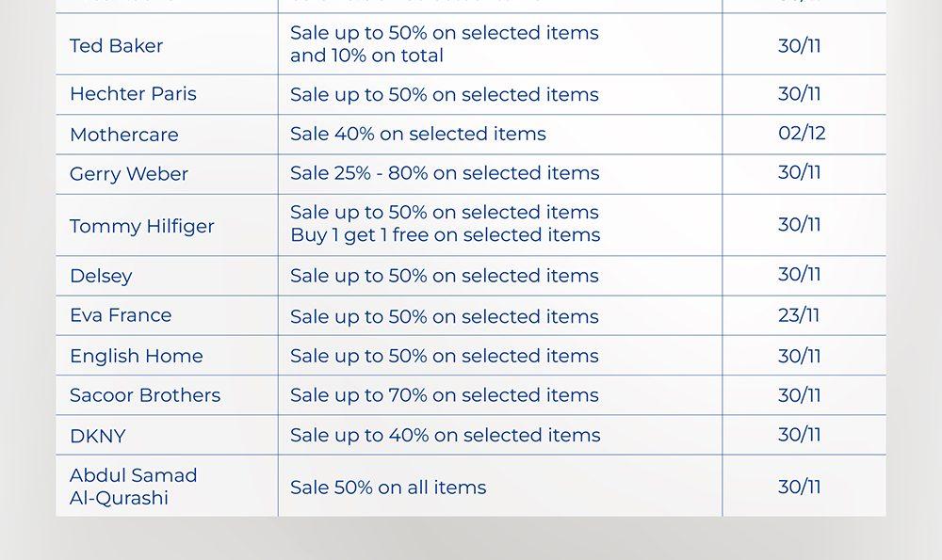Click the DKNY 40% sale offer text
Screen dimensions: 942x560
click(445, 435)
